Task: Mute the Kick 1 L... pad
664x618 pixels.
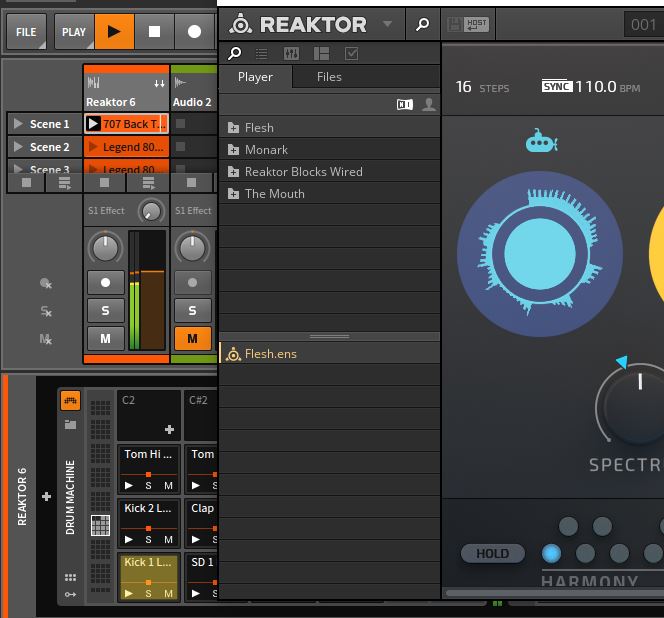Action: click(169, 594)
